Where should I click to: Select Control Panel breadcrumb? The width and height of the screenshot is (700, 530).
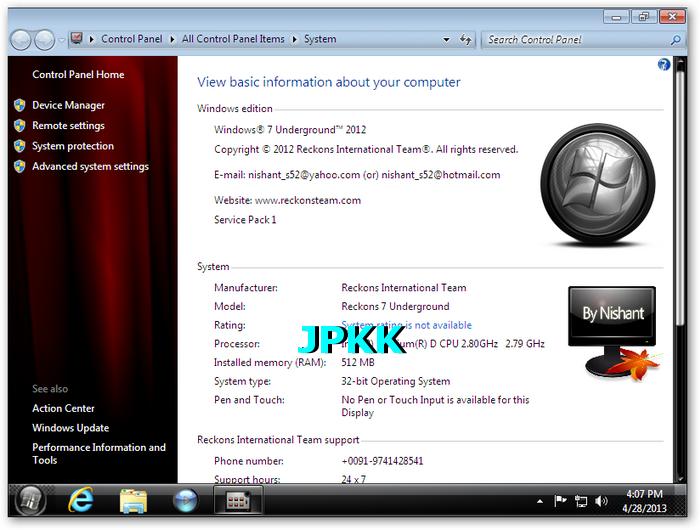132,39
